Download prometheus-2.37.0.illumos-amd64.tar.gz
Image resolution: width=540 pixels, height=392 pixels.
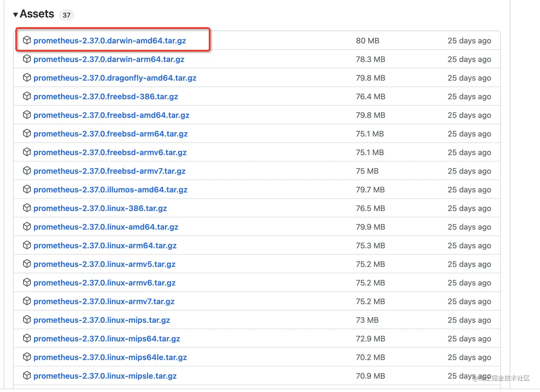(110, 190)
